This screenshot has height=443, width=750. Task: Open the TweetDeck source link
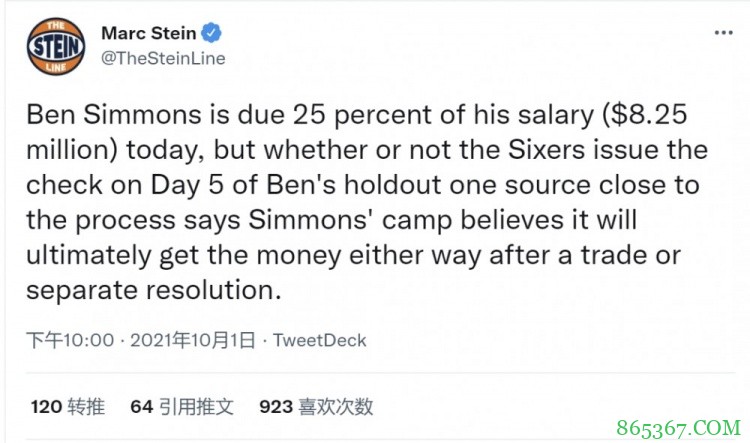320,340
